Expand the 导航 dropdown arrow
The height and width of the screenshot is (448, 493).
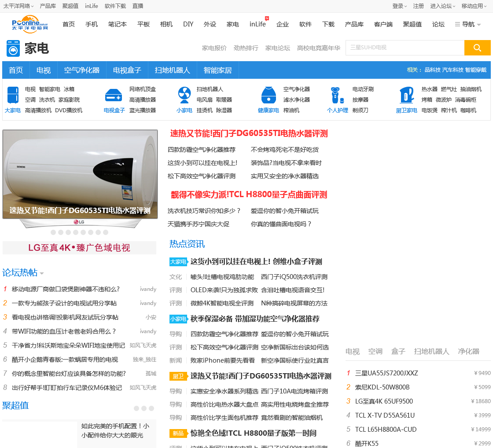tap(479, 25)
